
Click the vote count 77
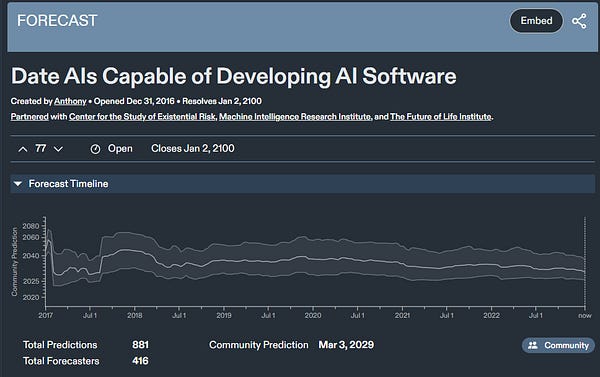[41, 149]
